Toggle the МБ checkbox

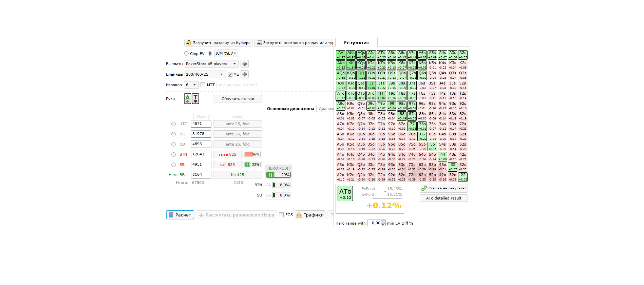230,74
